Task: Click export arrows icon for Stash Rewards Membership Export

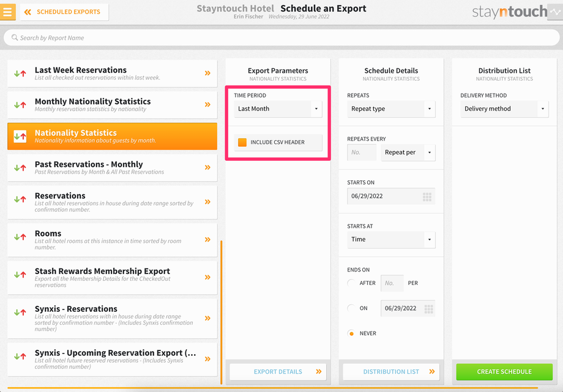Action: 20,275
